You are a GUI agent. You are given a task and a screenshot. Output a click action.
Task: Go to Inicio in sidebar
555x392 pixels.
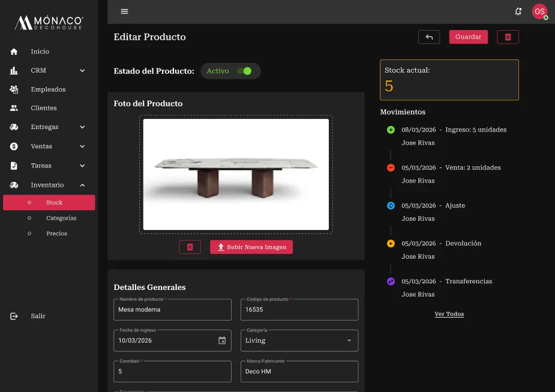click(x=40, y=52)
